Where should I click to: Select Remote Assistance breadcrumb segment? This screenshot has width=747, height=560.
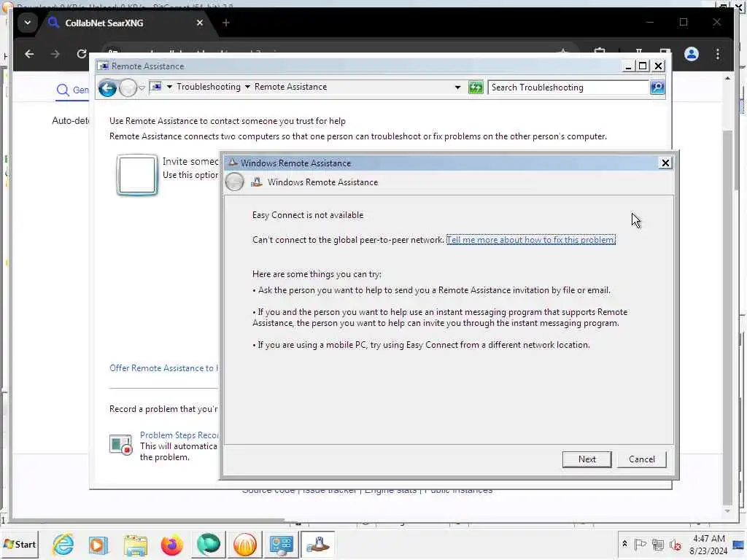pos(290,87)
